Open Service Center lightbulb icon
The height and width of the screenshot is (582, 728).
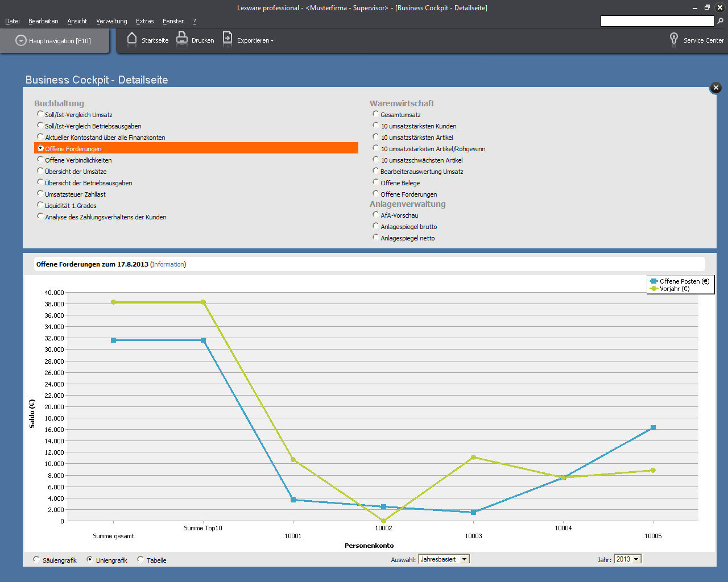tap(674, 39)
